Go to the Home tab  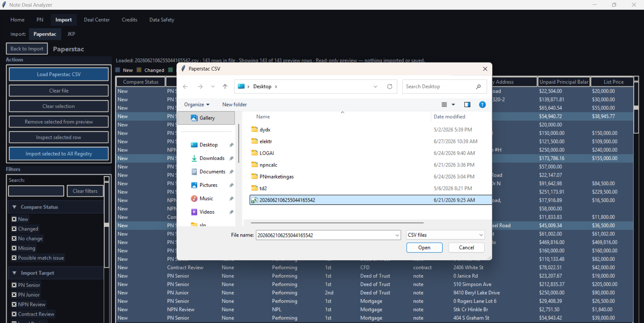point(17,20)
